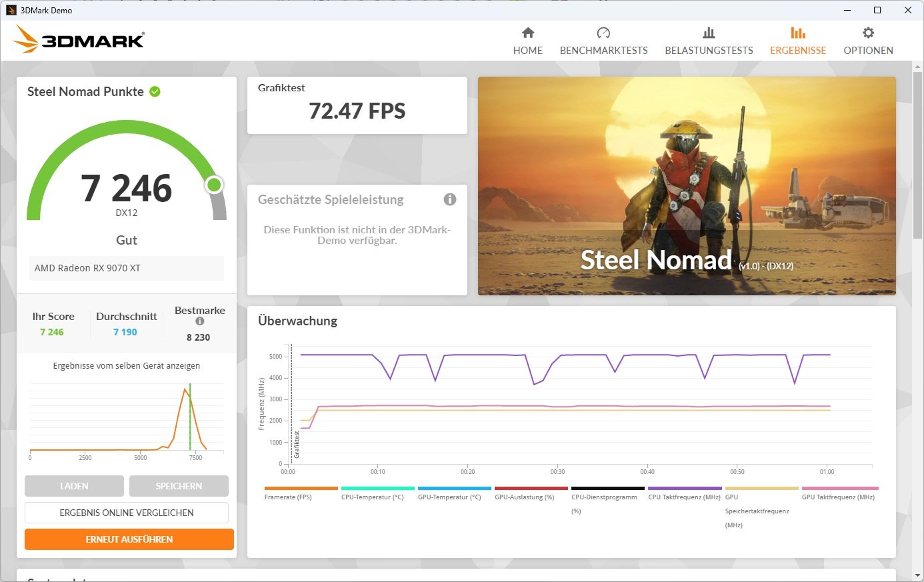Toggle GPU Taktfrequenz legend swatch

[840, 488]
